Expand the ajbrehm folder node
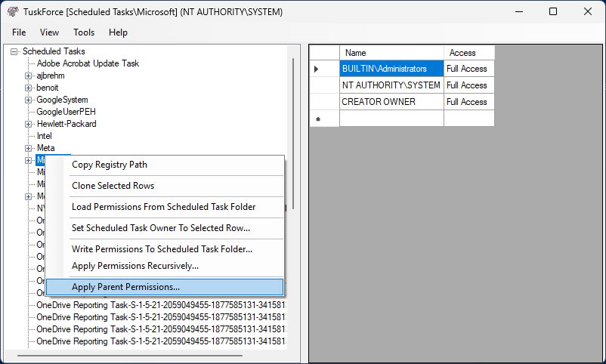This screenshot has height=364, width=606. tap(29, 76)
